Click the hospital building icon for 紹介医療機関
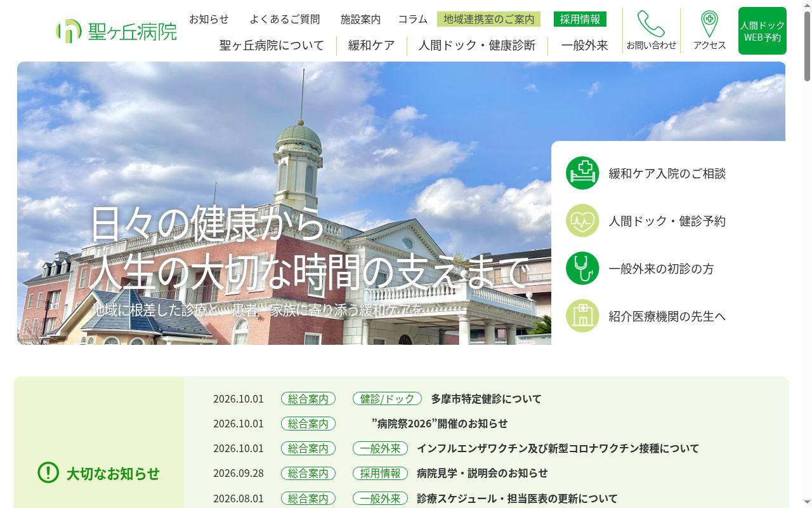The image size is (812, 508). click(x=582, y=316)
